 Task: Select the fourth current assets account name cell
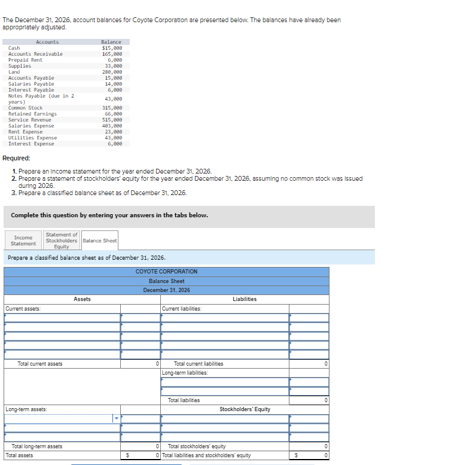pos(62,345)
